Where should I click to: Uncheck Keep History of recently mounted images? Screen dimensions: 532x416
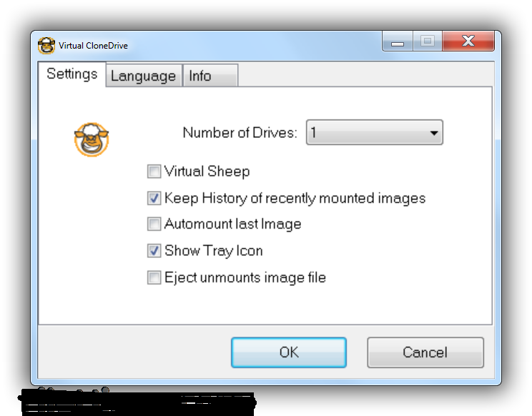[x=154, y=198]
